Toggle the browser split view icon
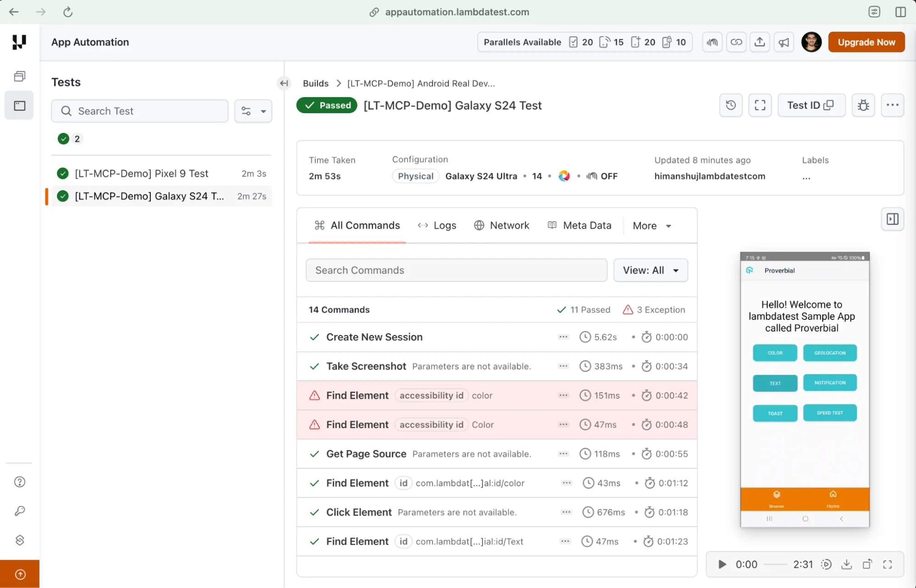Image resolution: width=916 pixels, height=588 pixels. [x=900, y=12]
